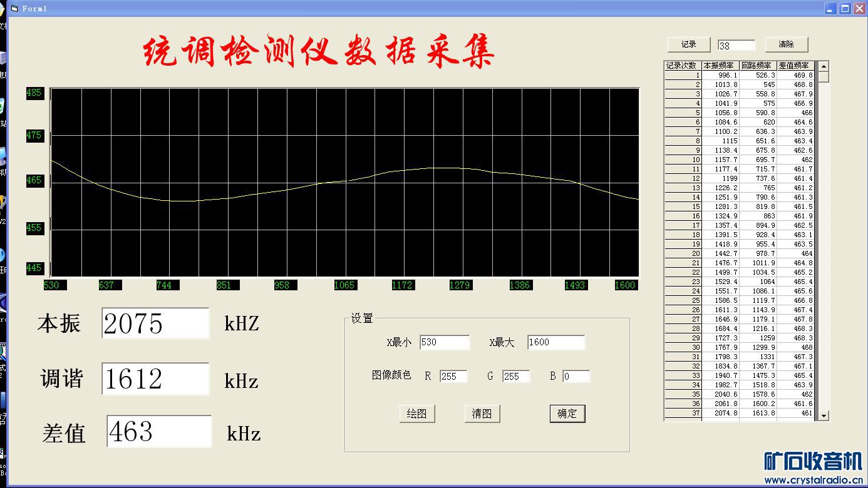This screenshot has height=488, width=868.
Task: Select table cell 590.8
Action: click(758, 113)
